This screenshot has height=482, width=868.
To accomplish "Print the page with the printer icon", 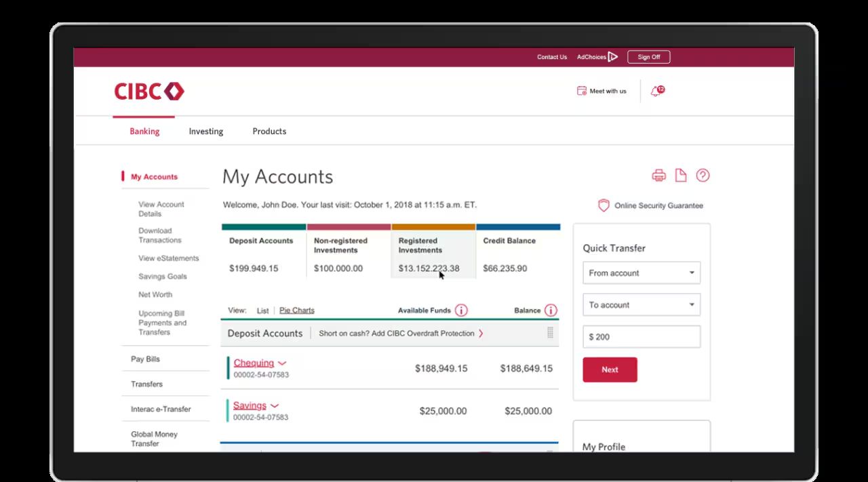I will click(658, 176).
